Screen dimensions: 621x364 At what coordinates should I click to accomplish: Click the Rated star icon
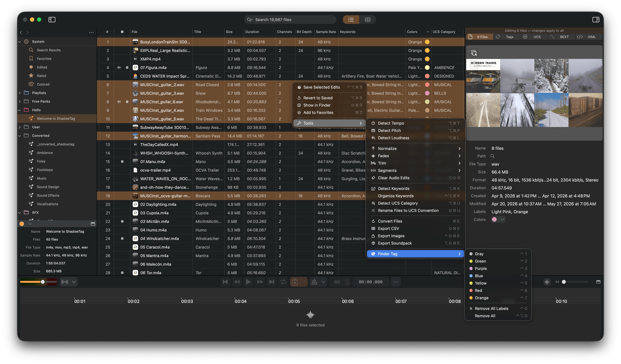31,76
